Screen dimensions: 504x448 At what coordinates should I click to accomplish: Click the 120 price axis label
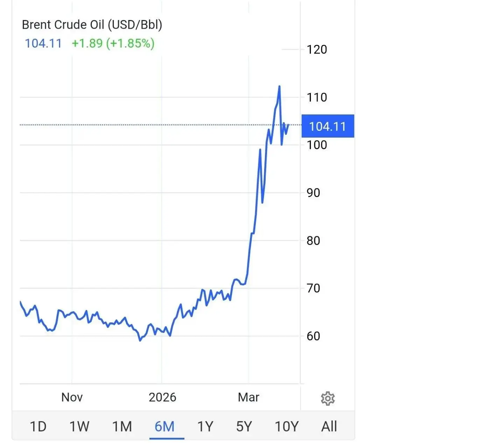point(317,49)
